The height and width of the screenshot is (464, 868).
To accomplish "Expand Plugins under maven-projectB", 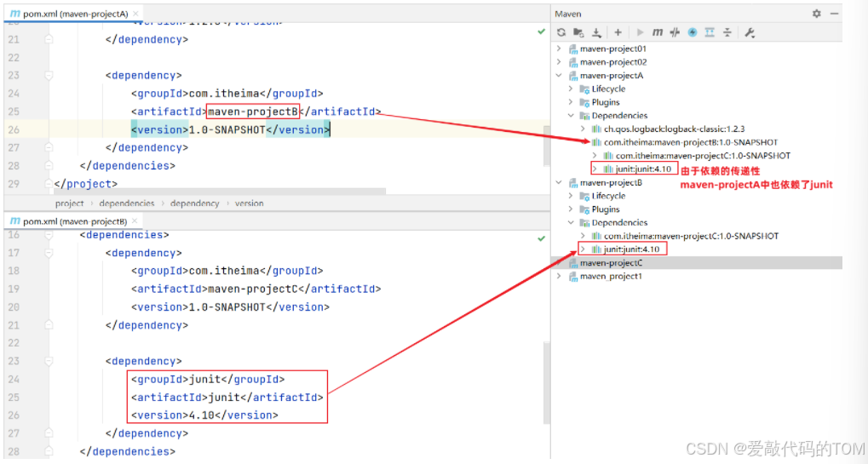I will pyautogui.click(x=571, y=209).
